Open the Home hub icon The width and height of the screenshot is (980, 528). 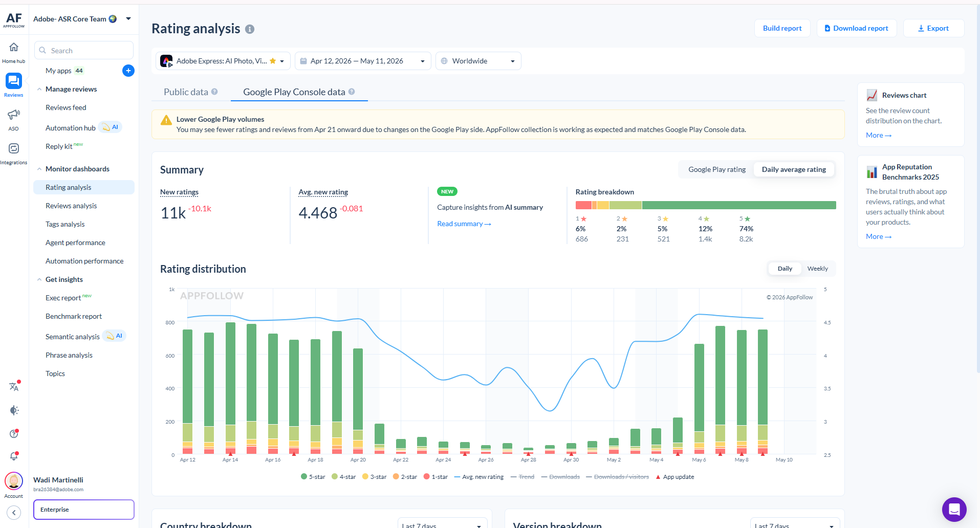pyautogui.click(x=14, y=47)
